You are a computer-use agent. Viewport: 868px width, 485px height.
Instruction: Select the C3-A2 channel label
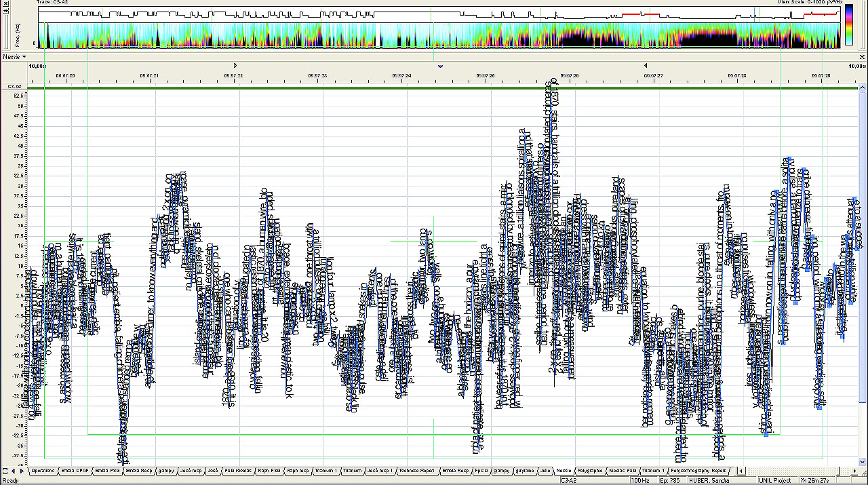(13, 87)
